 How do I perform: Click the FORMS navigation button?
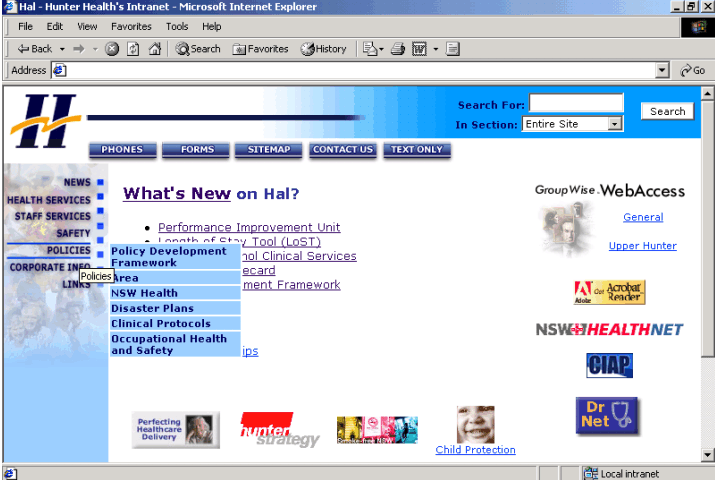[x=196, y=150]
